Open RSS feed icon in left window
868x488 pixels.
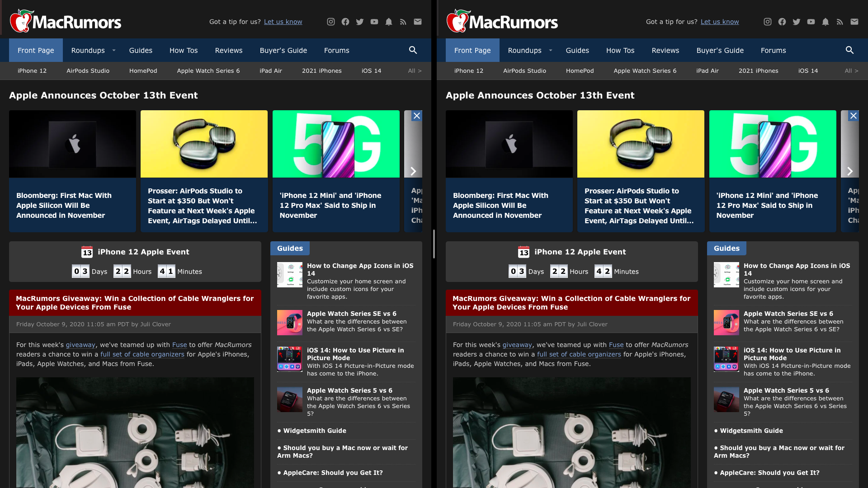coord(403,22)
